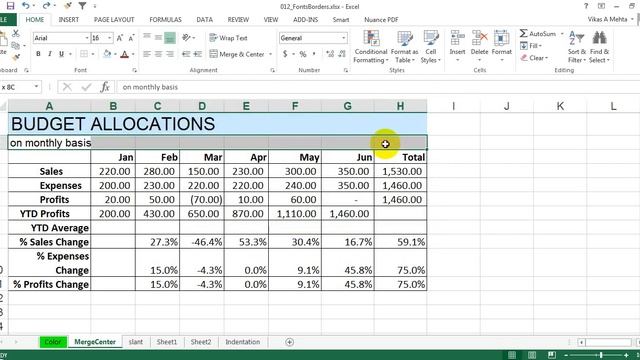Increase font size with the larger A icon
The image size is (640, 360).
click(x=120, y=38)
